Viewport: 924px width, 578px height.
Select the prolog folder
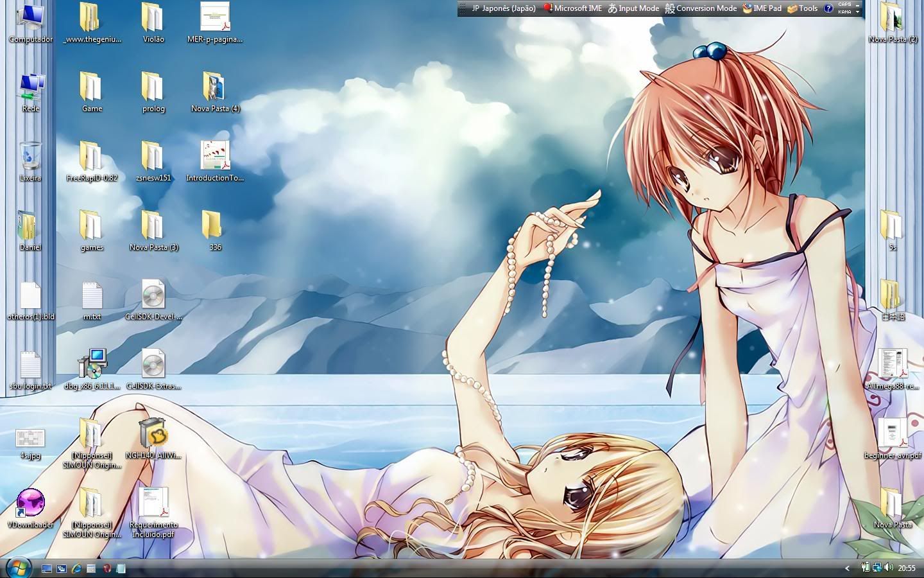[x=153, y=92]
